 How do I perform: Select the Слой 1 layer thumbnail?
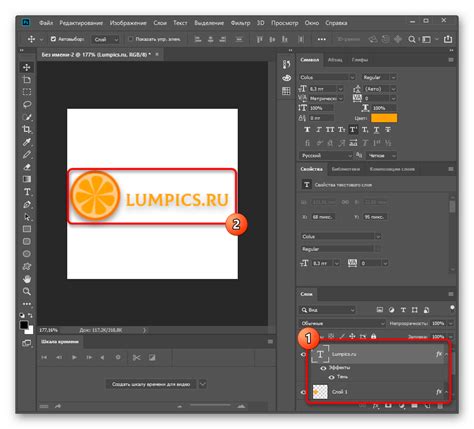320,392
